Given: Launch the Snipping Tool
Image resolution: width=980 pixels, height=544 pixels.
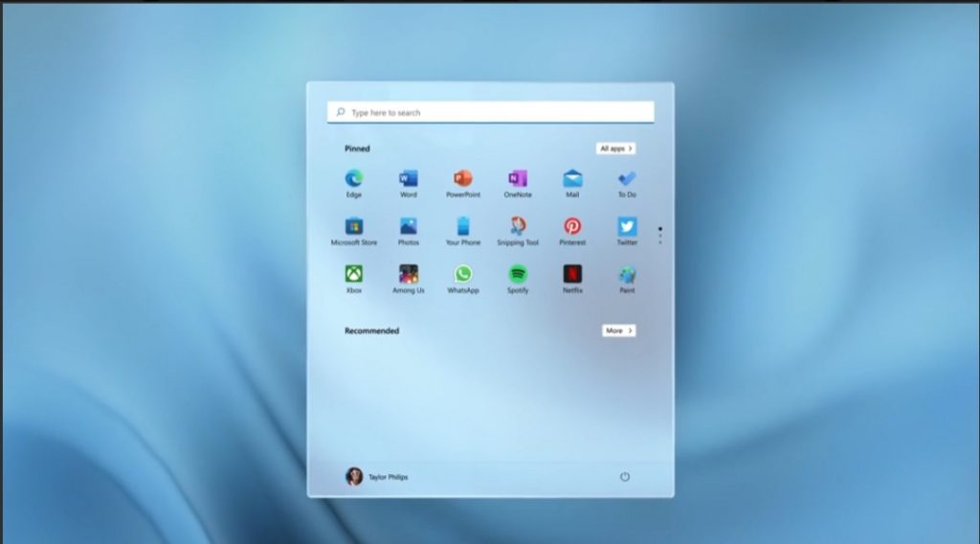Looking at the screenshot, I should pyautogui.click(x=518, y=232).
